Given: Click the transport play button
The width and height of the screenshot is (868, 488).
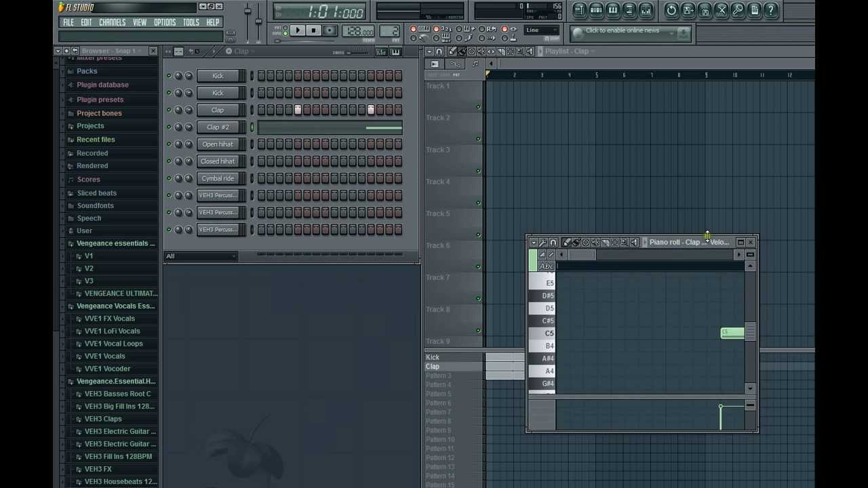Looking at the screenshot, I should 298,30.
